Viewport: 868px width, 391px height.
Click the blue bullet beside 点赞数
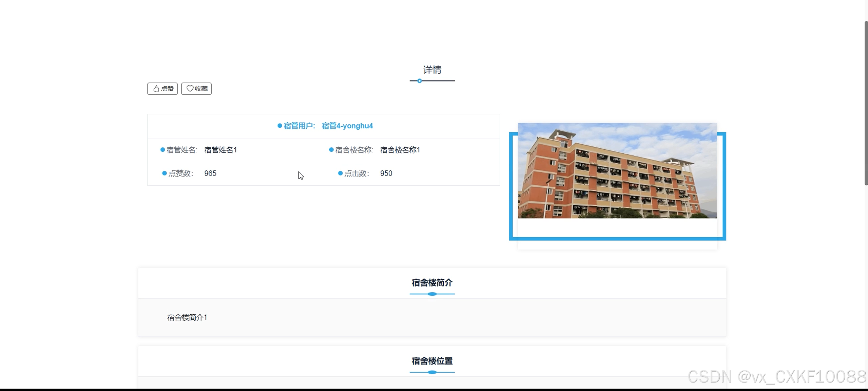pyautogui.click(x=165, y=173)
